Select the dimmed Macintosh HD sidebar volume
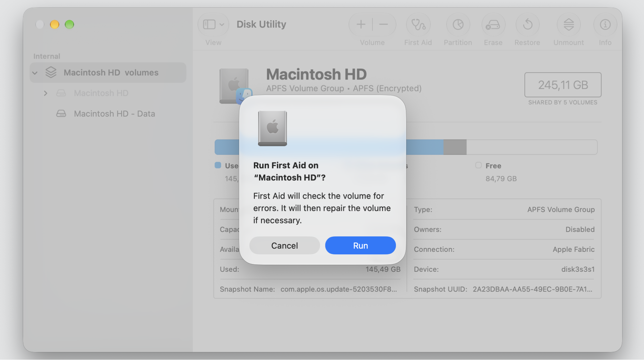Viewport: 644px width, 360px height. 101,93
